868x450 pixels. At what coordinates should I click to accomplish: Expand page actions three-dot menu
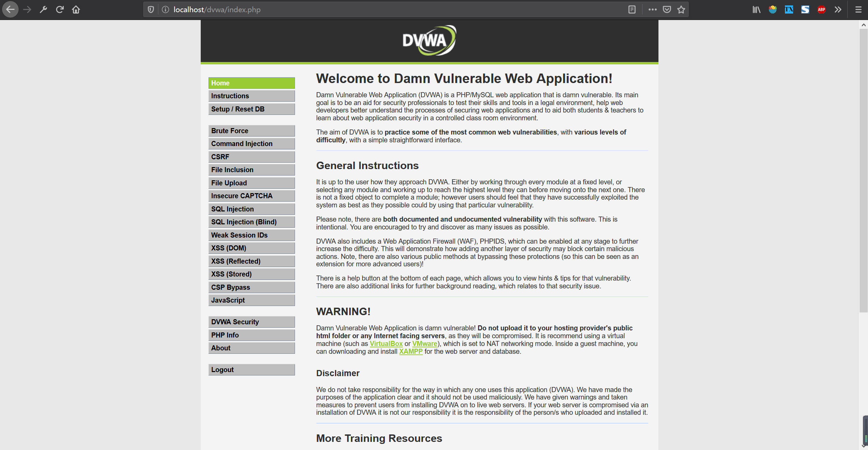point(652,9)
